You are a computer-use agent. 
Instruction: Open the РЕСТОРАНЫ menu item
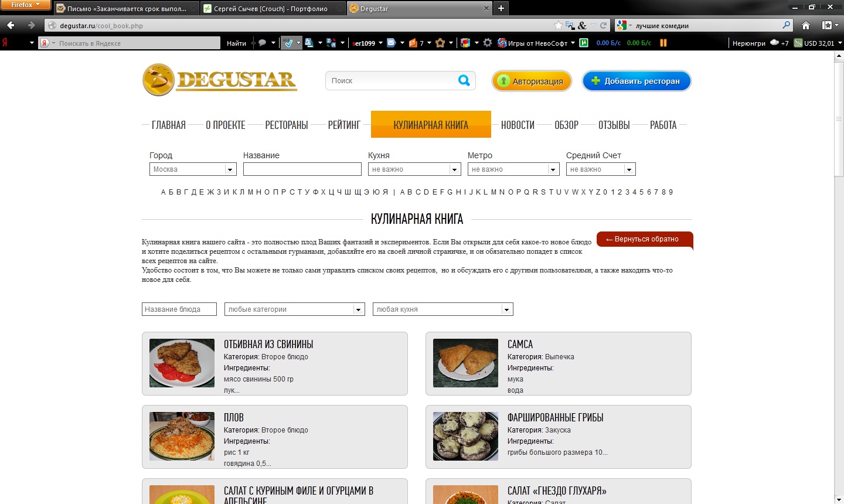coord(287,125)
